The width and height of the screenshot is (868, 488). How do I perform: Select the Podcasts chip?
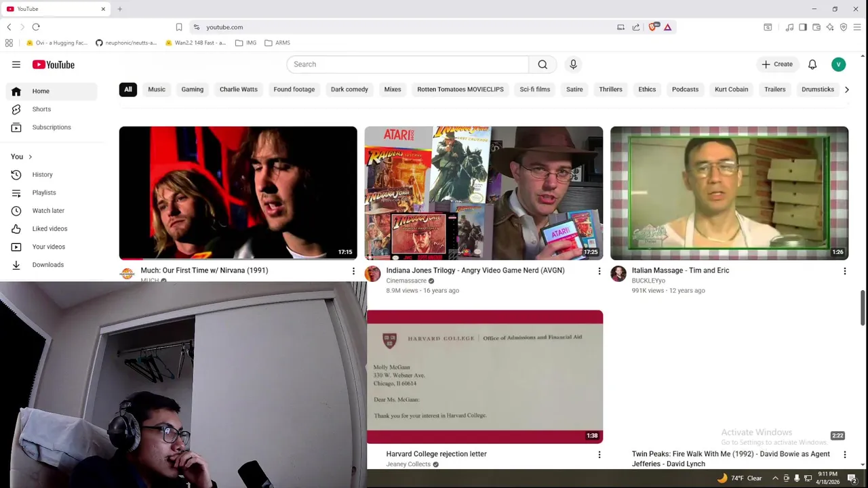[685, 89]
